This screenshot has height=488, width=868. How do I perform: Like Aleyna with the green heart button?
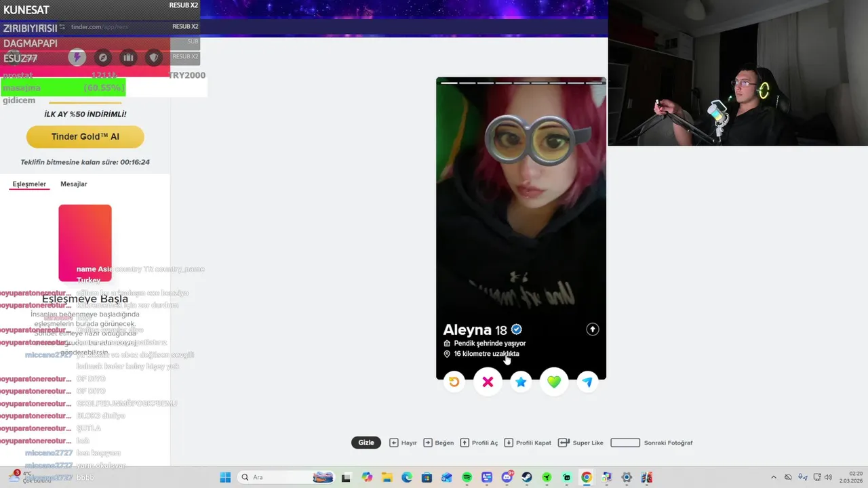(554, 382)
